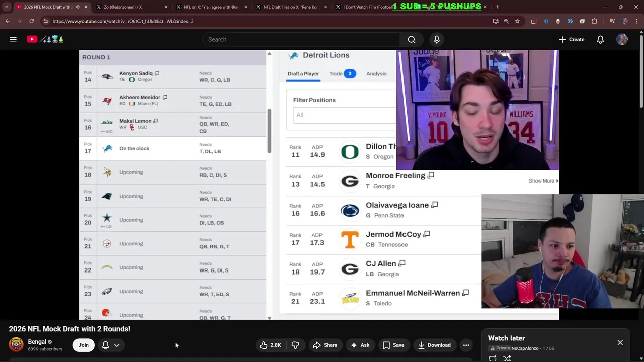Viewport: 644px width, 362px height.
Task: Toggle channel notification bell for Bengal
Action: (x=105, y=345)
